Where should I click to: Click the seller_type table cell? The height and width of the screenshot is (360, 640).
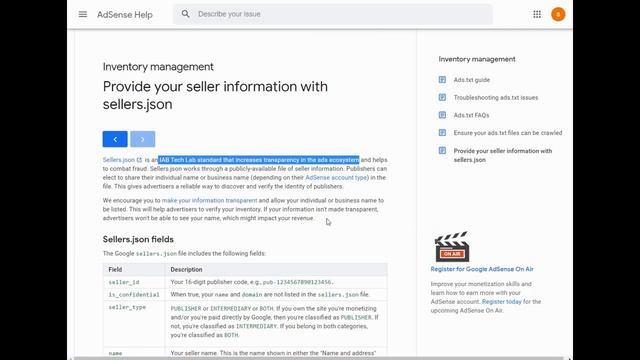[134, 323]
